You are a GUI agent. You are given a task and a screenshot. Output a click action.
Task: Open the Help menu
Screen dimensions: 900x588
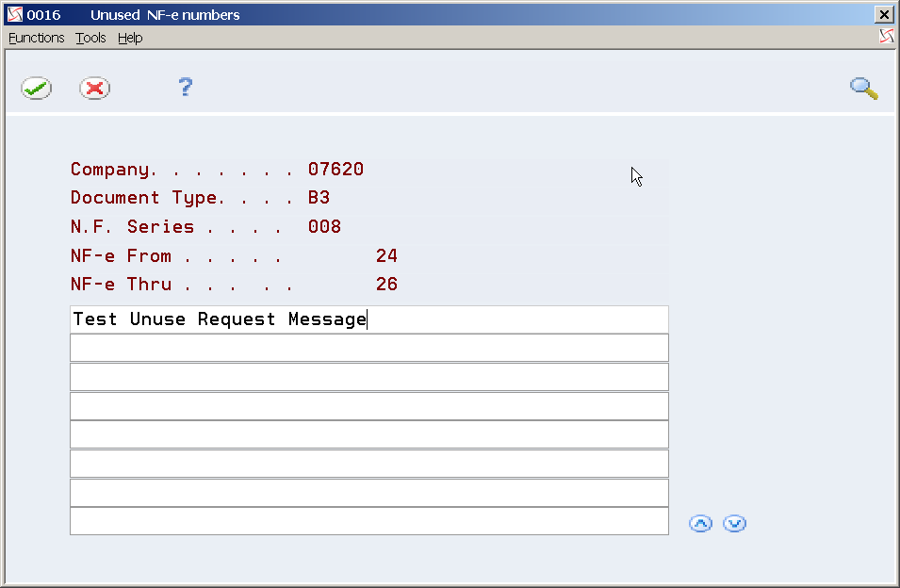pyautogui.click(x=130, y=38)
